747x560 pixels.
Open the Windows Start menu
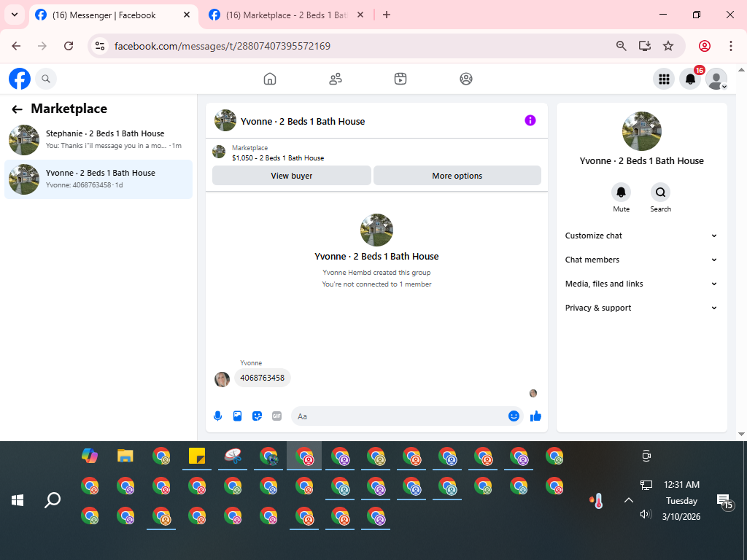[x=18, y=500]
